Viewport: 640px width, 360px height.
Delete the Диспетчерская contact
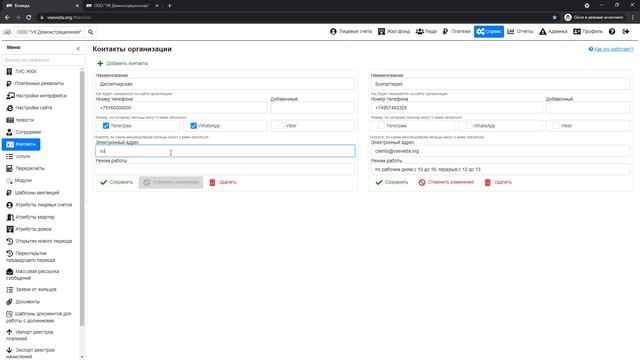click(223, 182)
